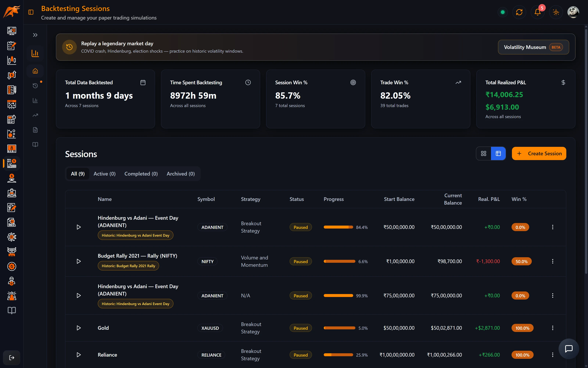Image resolution: width=588 pixels, height=368 pixels.
Task: Open row menu for Hindenburg session at 99.9%
Action: (x=553, y=296)
